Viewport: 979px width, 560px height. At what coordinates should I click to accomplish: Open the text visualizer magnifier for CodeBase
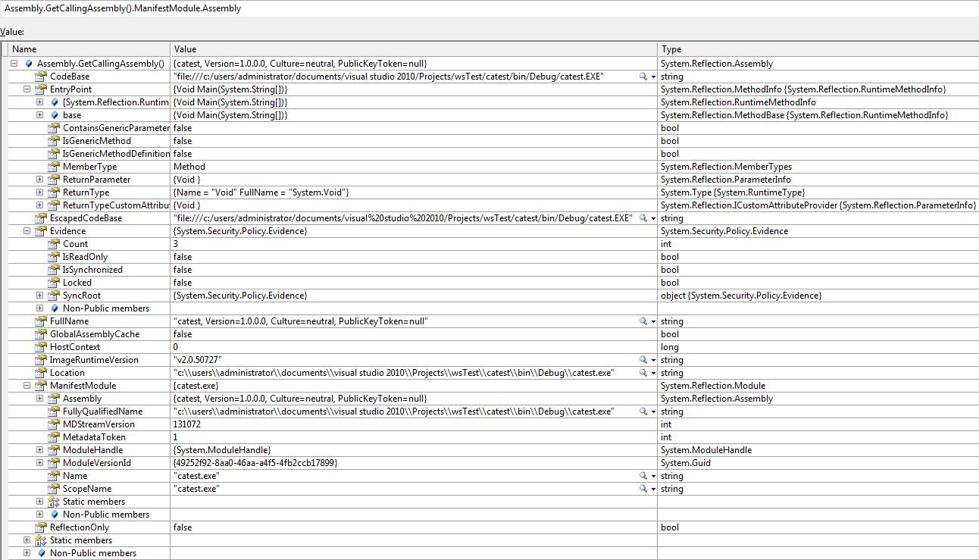[643, 77]
